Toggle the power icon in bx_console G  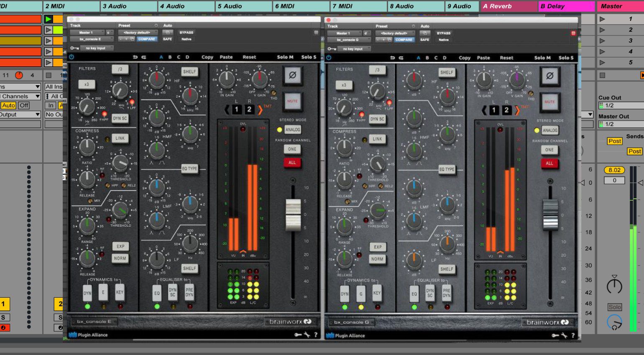point(329,58)
